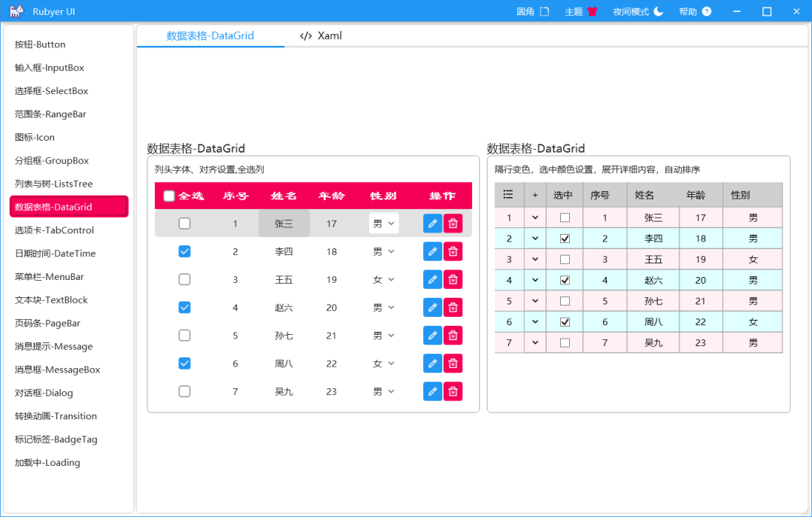Toggle the 全选 select-all checkbox
Screen dimensions: 812x517
(x=169, y=195)
